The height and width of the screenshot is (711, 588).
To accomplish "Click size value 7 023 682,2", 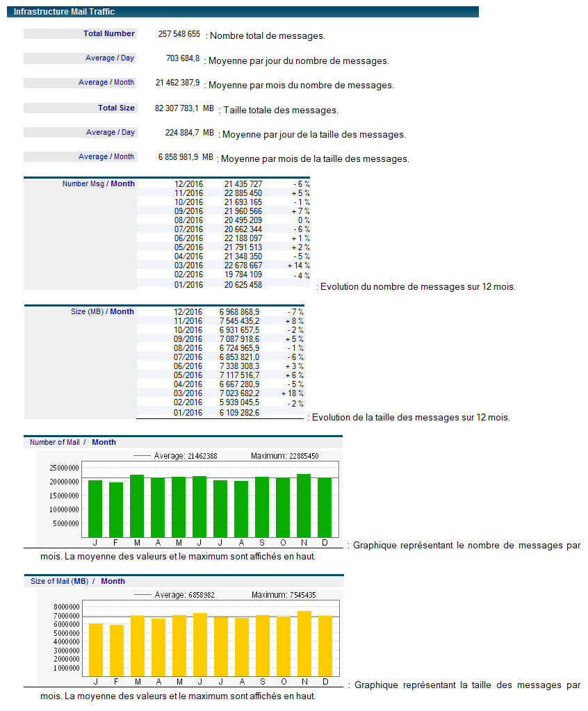I will point(239,393).
